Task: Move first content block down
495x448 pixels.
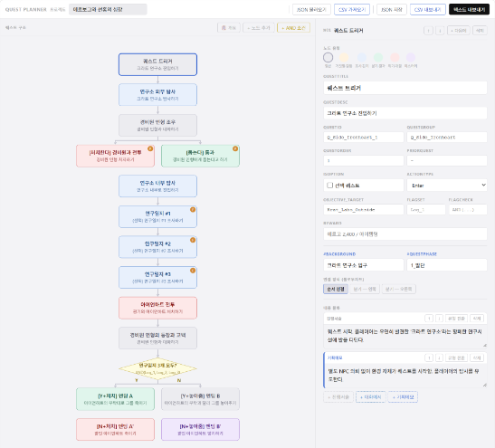Action: coord(439,319)
